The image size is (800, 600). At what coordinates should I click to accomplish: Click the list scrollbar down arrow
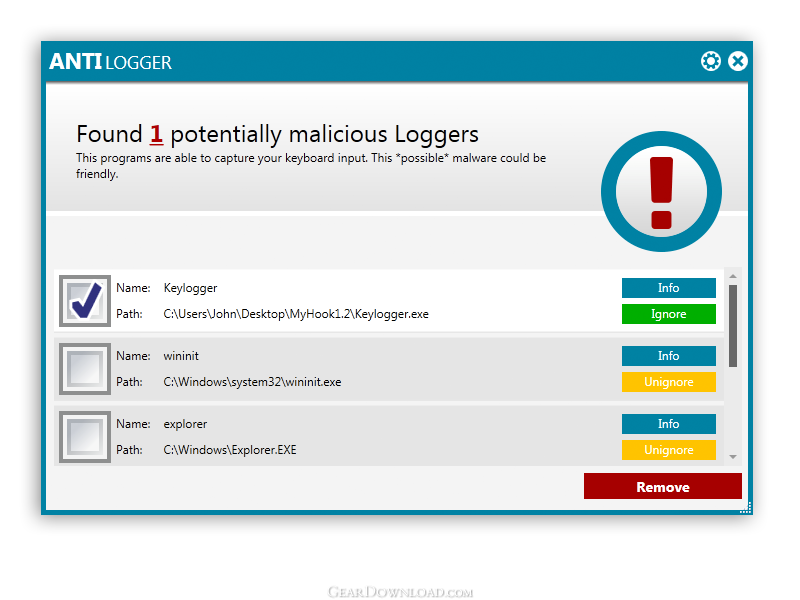tap(733, 457)
